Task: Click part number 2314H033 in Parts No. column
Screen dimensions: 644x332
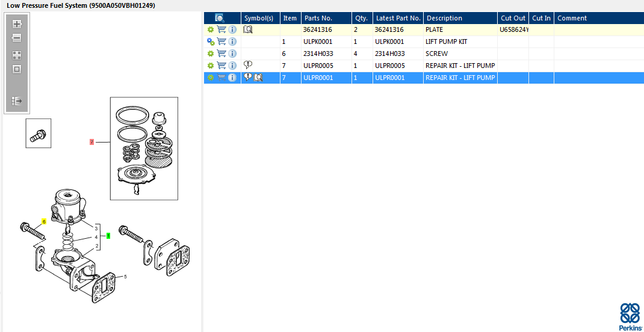Action: 317,54
